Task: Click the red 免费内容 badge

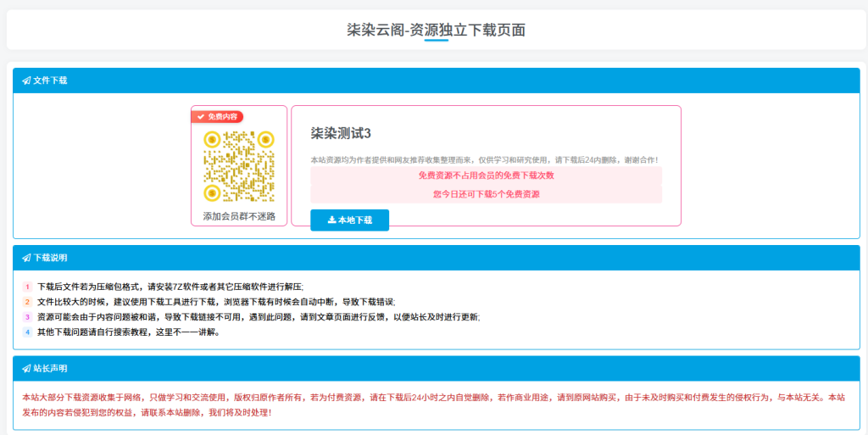Action: 218,117
